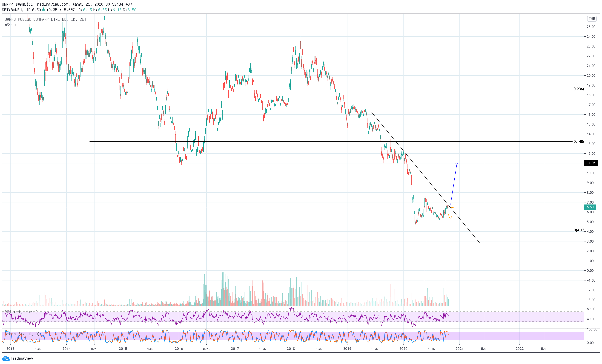This screenshot has width=602, height=364.
Task: Click the 100.00 Stoch scale value
Action: [x=592, y=329]
